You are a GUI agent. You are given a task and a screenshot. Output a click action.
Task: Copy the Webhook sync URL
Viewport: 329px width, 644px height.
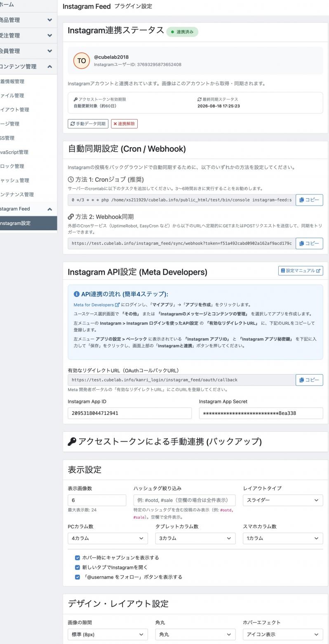pyautogui.click(x=309, y=243)
